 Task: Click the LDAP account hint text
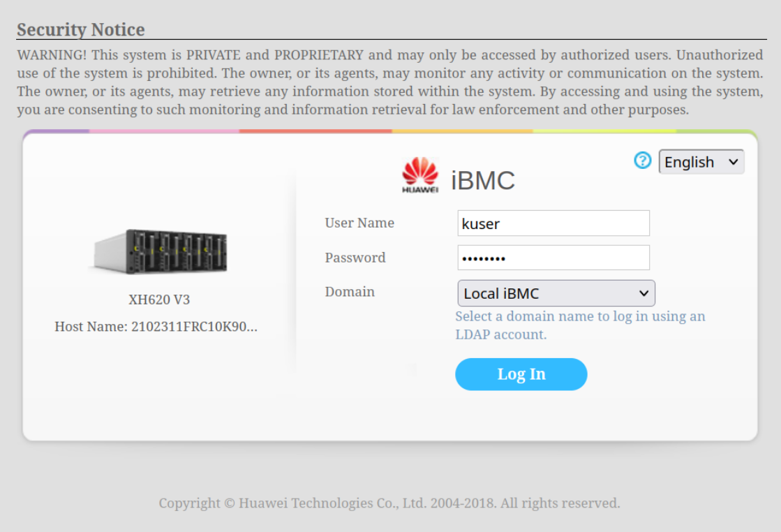pos(579,325)
